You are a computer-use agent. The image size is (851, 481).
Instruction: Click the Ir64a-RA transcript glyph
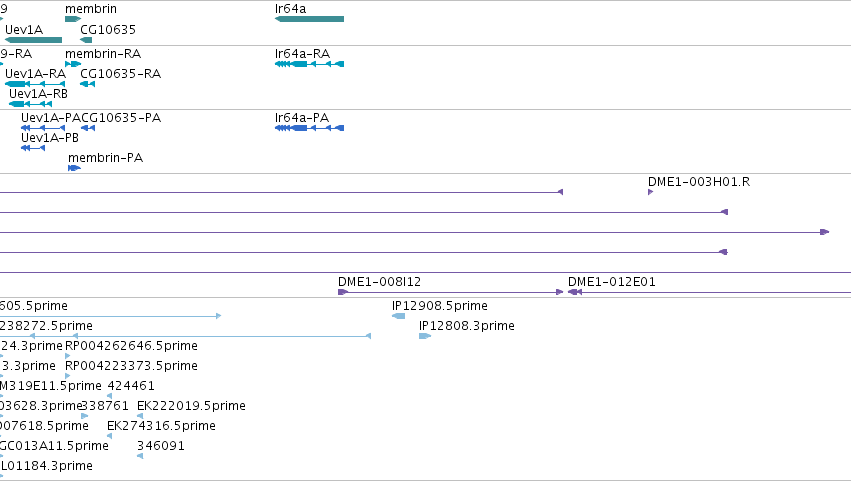[x=309, y=64]
